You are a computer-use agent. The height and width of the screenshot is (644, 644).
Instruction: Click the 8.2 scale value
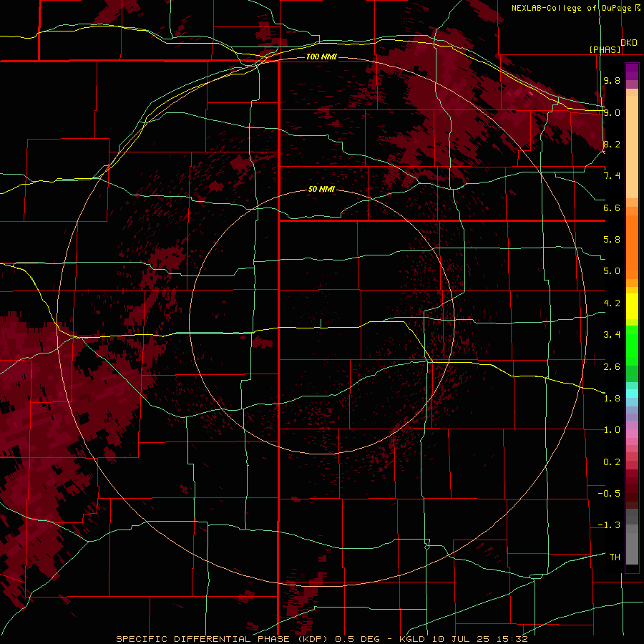point(612,144)
